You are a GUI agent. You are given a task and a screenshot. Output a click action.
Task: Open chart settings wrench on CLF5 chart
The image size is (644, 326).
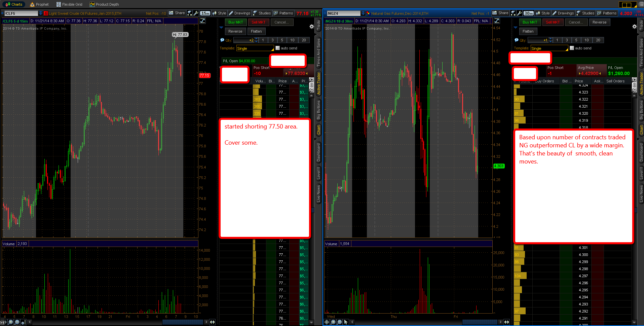coord(196,13)
